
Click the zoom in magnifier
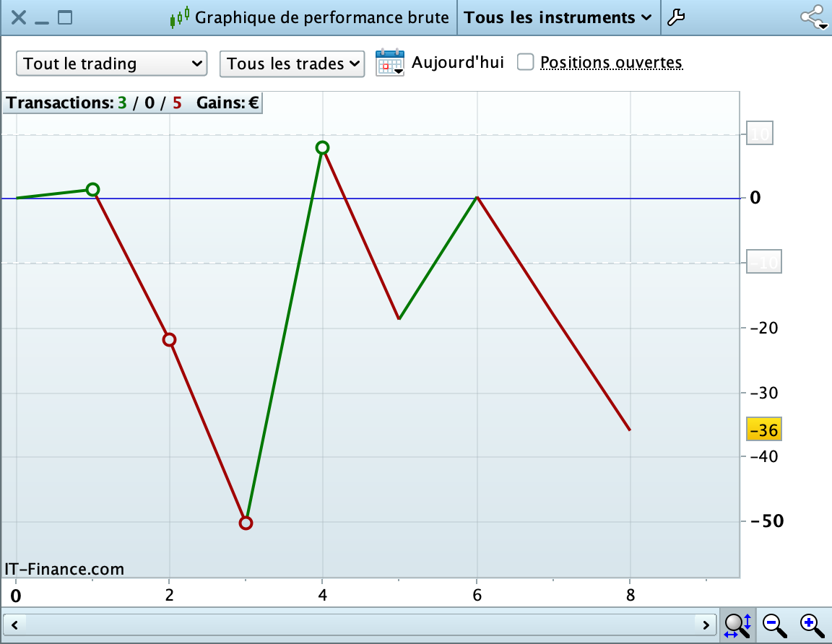(x=812, y=626)
